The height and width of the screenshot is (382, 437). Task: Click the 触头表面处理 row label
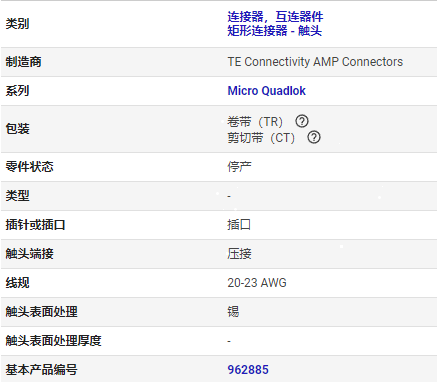pos(41,312)
